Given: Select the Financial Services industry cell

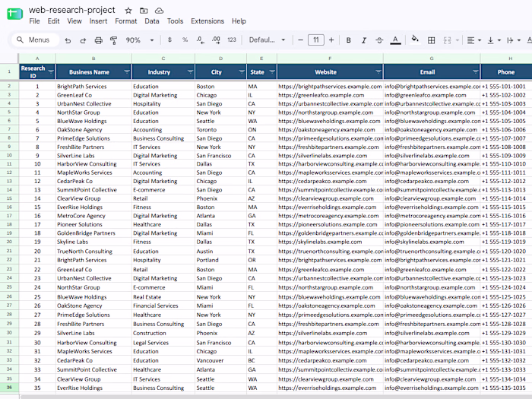Looking at the screenshot, I should [x=163, y=306].
